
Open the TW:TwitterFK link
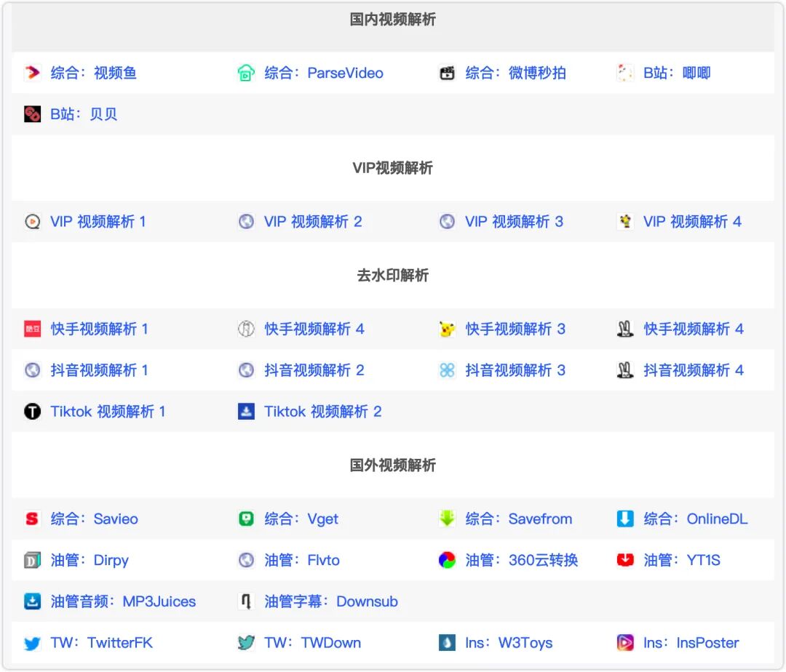point(102,643)
